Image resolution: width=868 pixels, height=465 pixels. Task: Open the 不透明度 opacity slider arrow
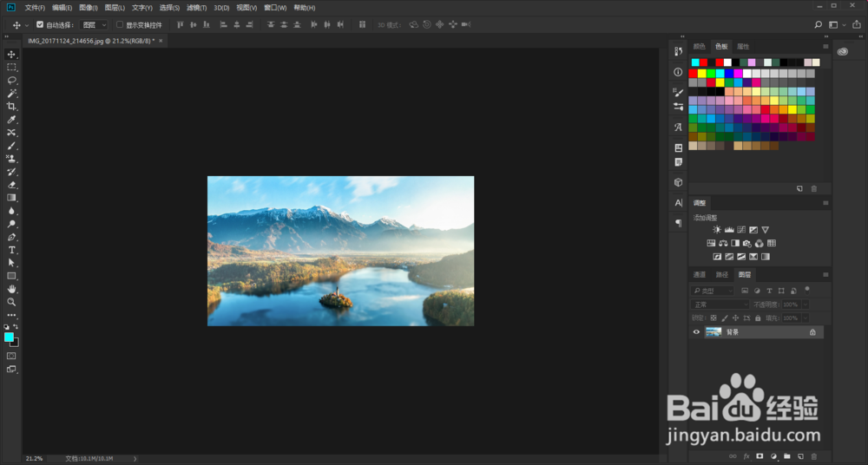(x=805, y=305)
